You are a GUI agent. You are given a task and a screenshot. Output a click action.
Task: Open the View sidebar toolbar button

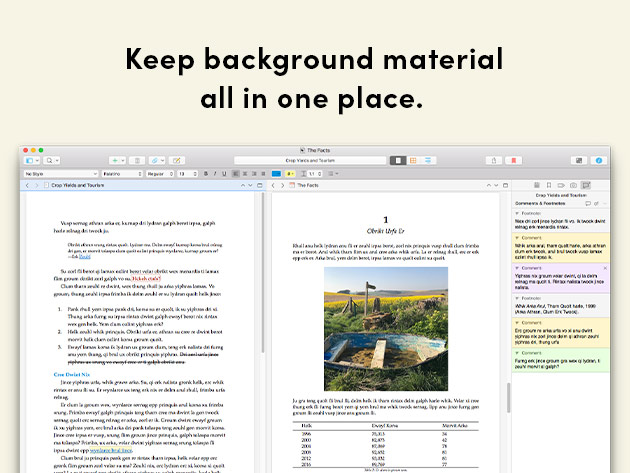tap(32, 160)
